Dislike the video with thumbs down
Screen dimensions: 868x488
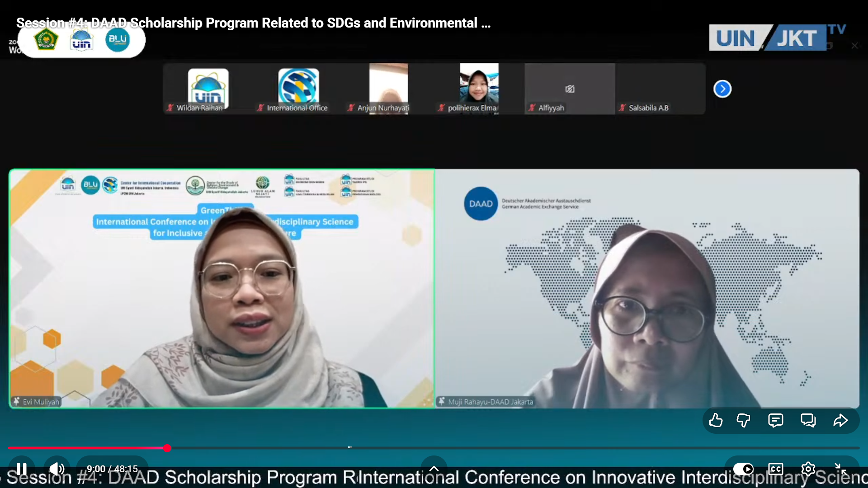pyautogui.click(x=743, y=421)
